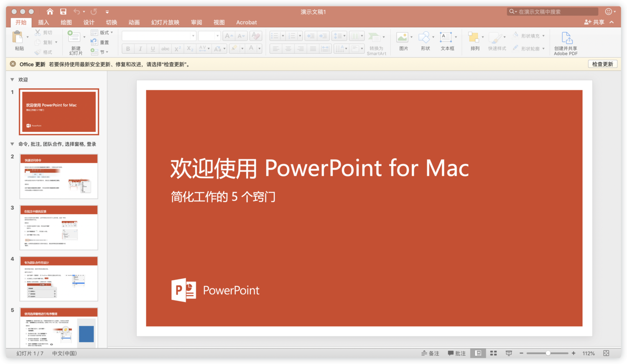Increase indent level
Screen dimensions: 627x364
point(323,36)
